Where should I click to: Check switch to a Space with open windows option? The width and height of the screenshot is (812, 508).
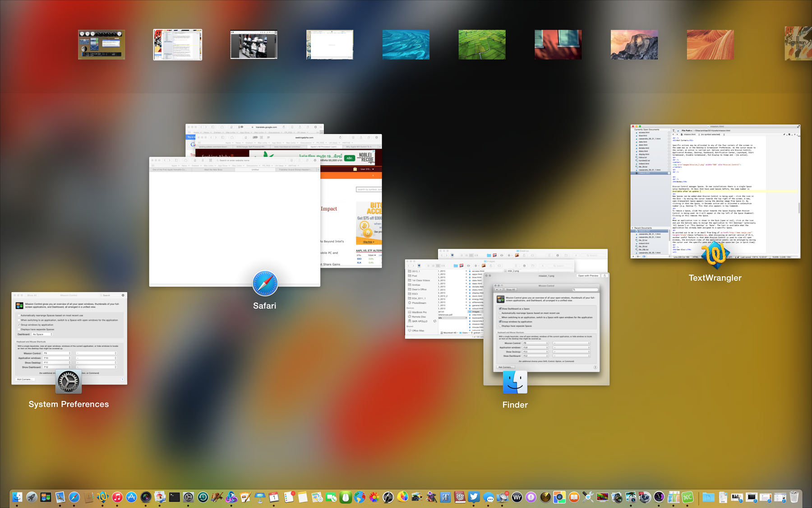tap(19, 320)
